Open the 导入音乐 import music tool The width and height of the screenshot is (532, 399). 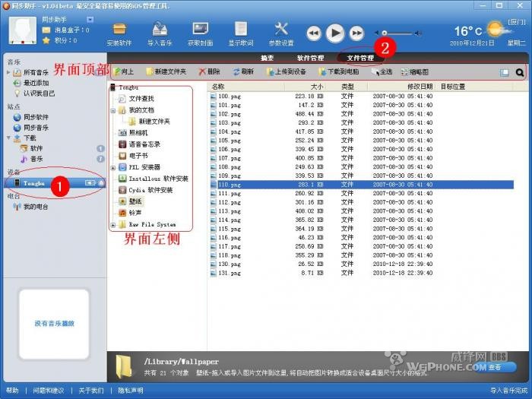click(x=160, y=33)
